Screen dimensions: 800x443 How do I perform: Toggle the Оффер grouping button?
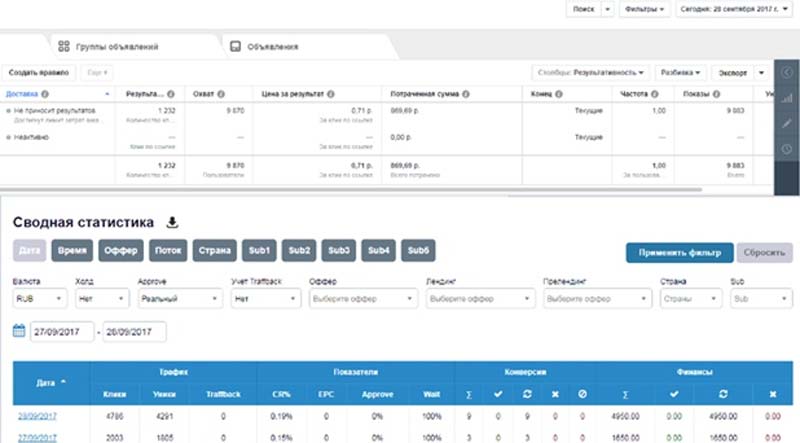point(121,251)
